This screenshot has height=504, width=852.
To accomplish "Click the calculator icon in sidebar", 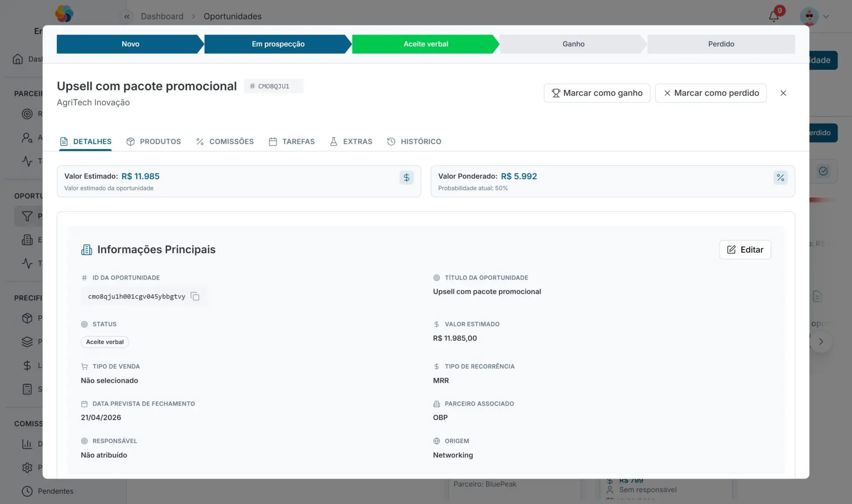I will (27, 389).
